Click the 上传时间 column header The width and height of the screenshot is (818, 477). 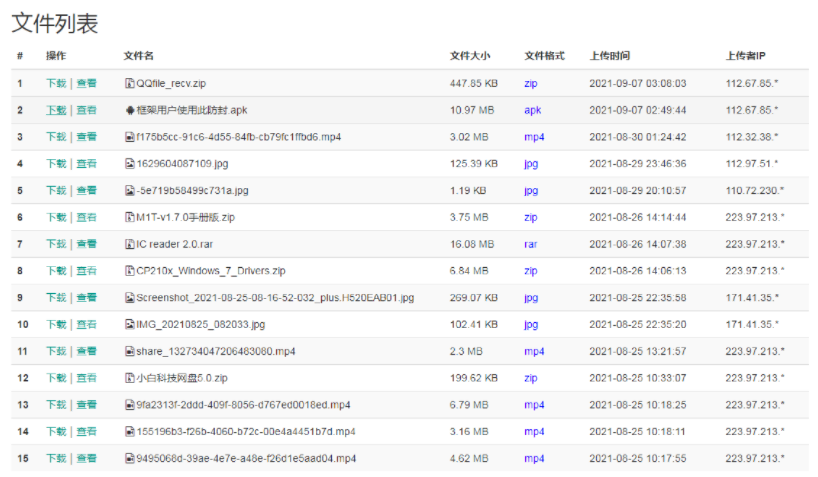pyautogui.click(x=609, y=56)
